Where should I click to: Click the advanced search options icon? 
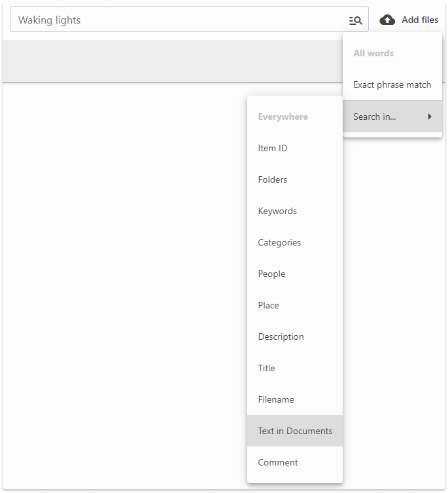(355, 20)
